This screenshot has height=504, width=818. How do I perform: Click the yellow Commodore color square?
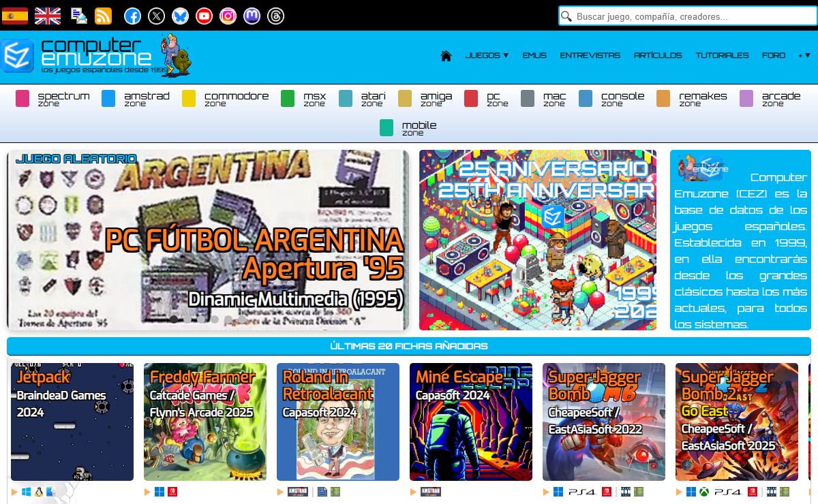point(189,99)
